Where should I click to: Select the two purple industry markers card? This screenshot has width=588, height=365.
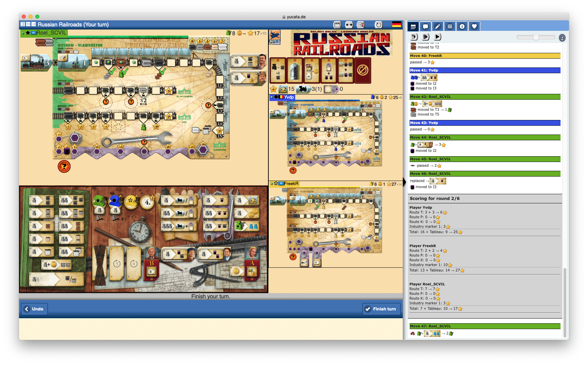(x=328, y=70)
